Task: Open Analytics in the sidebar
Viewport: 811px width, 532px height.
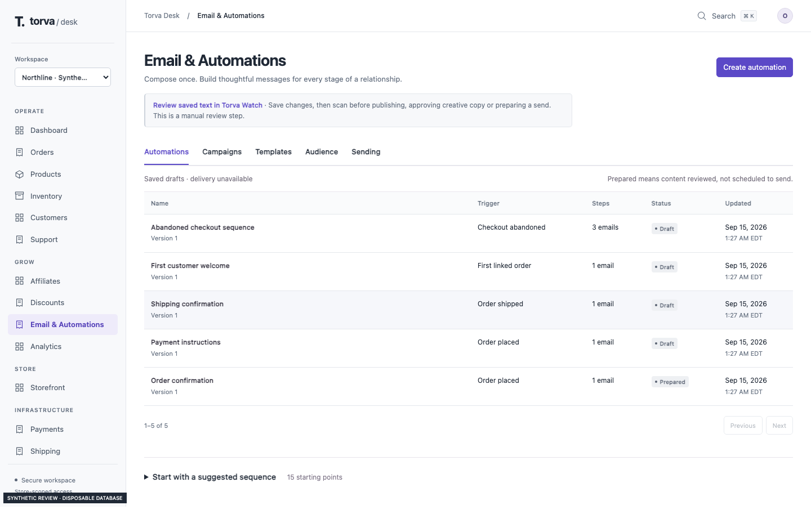Action: (63, 347)
